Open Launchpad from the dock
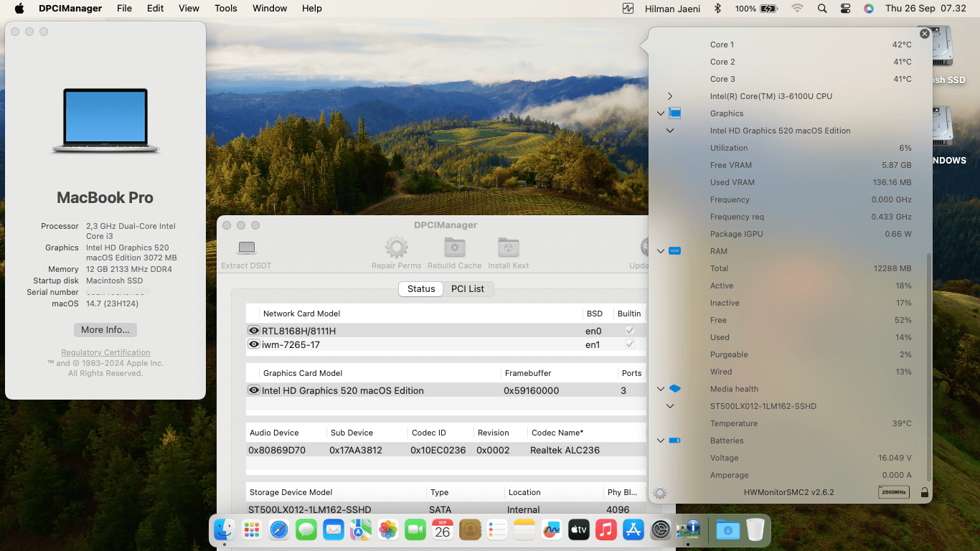Screen dimensions: 980x551 [252, 530]
